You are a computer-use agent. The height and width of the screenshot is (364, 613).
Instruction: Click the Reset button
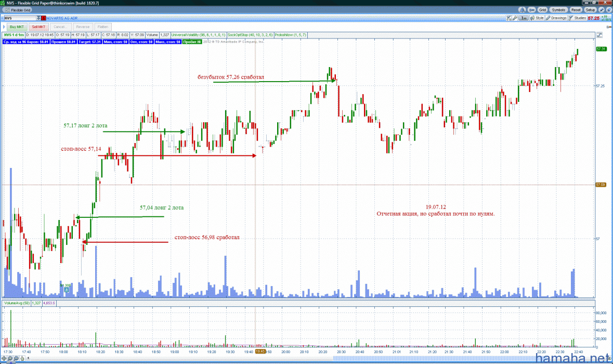point(576,10)
